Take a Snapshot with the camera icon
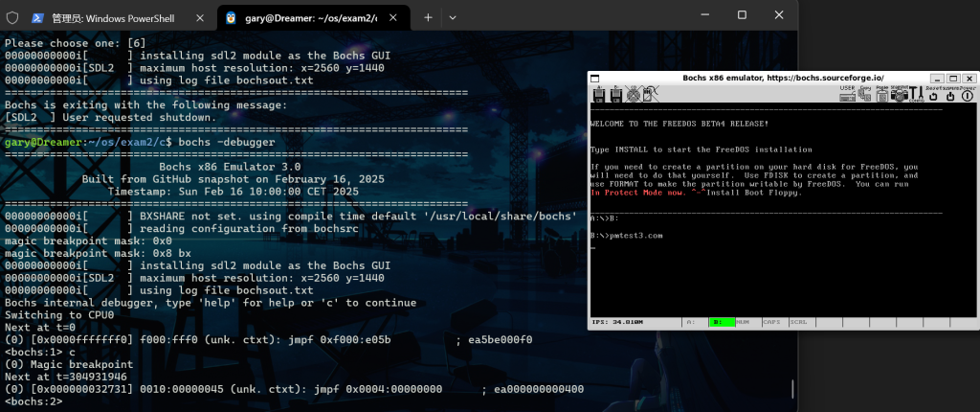Screen dimensions: 980x412 [x=898, y=94]
